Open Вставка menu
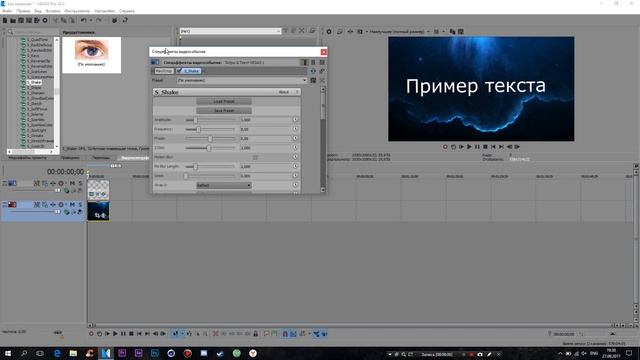Viewport: 640px width, 360px height. coord(53,11)
